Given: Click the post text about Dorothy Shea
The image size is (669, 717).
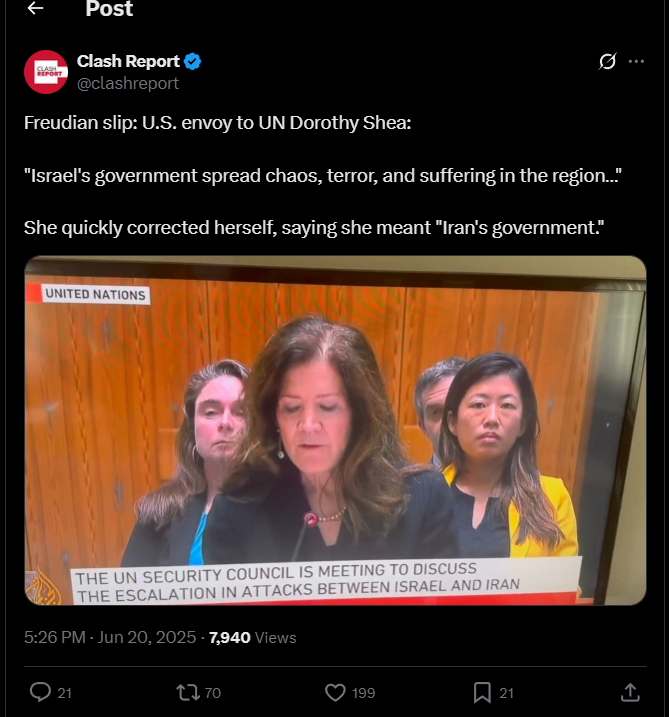Looking at the screenshot, I should [322, 175].
